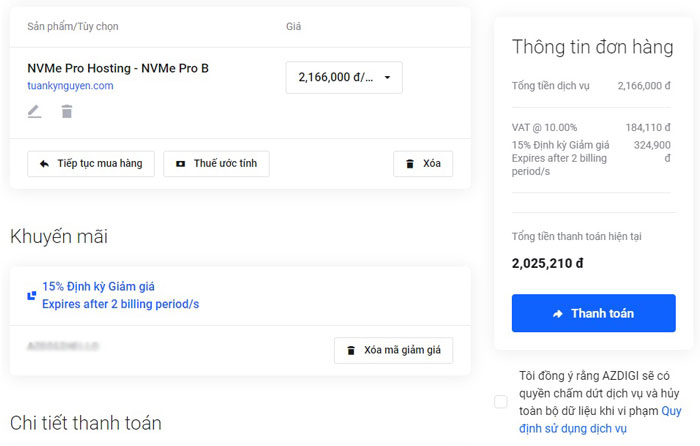Click the Thuế ước tính button

point(216,163)
